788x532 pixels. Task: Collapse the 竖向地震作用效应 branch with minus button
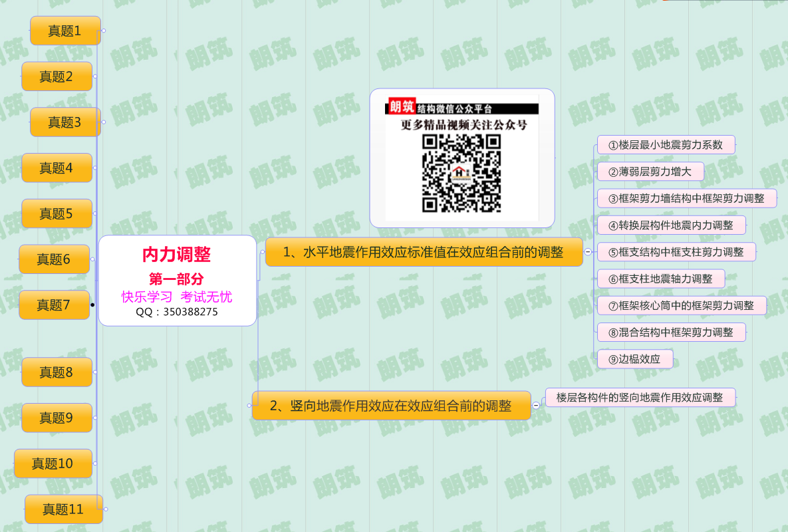[x=536, y=405]
